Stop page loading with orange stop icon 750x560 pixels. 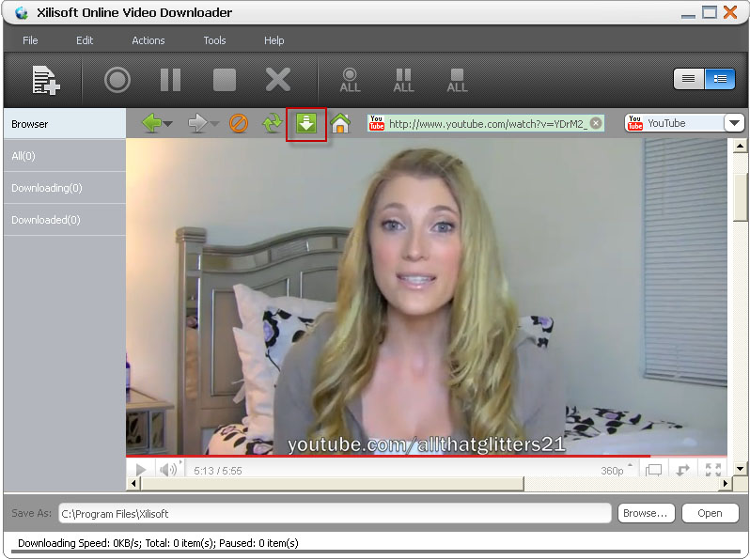tap(239, 123)
